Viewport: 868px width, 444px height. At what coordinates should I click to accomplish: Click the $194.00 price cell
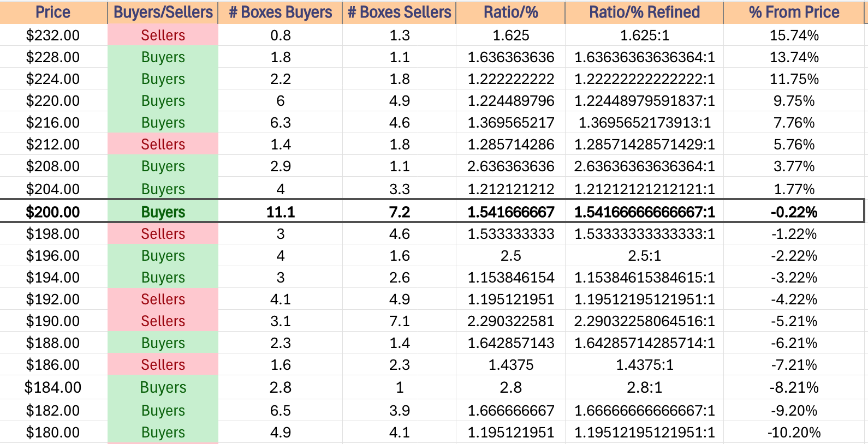[53, 278]
